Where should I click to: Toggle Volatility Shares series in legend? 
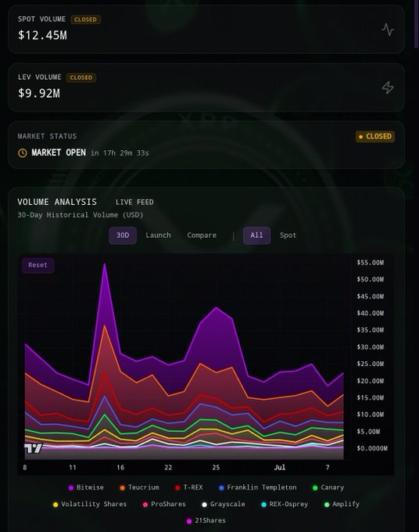90,504
